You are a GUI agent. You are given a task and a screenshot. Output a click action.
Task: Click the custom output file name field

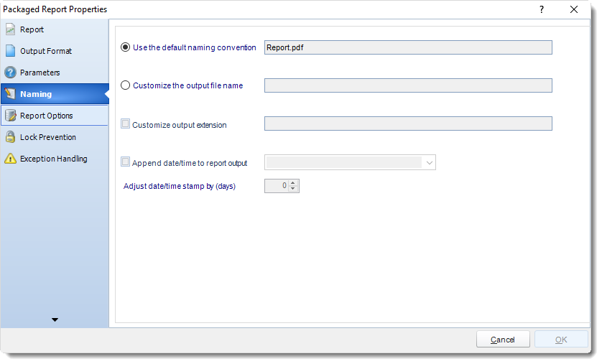(408, 85)
